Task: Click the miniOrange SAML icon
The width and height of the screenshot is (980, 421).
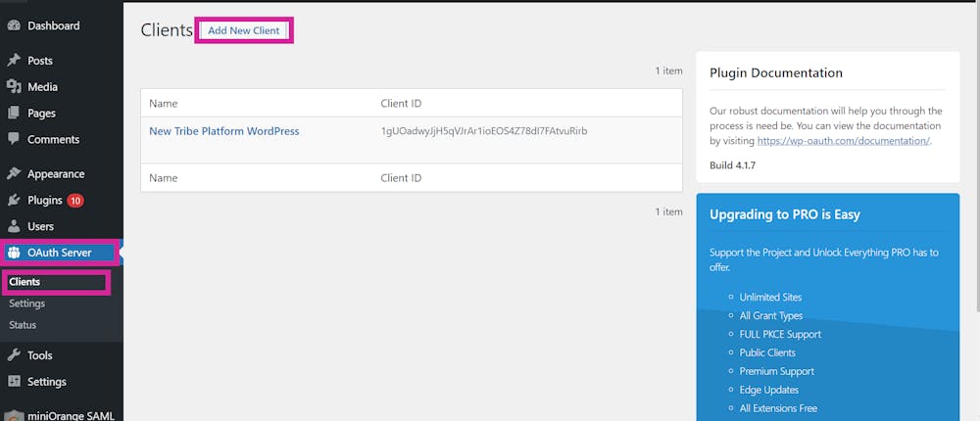Action: point(14,416)
